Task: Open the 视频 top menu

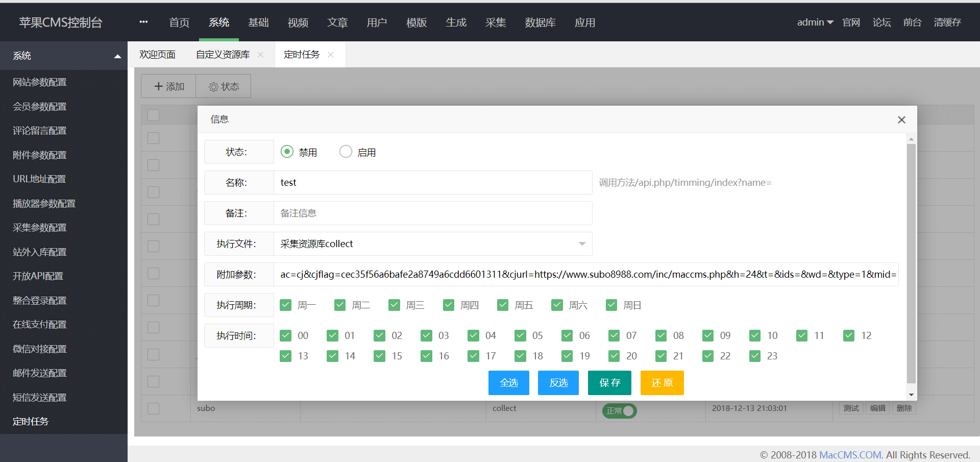Action: pyautogui.click(x=298, y=22)
